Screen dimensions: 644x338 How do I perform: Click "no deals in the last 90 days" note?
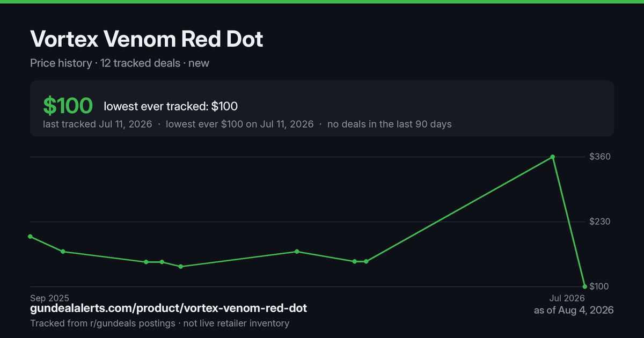(390, 124)
